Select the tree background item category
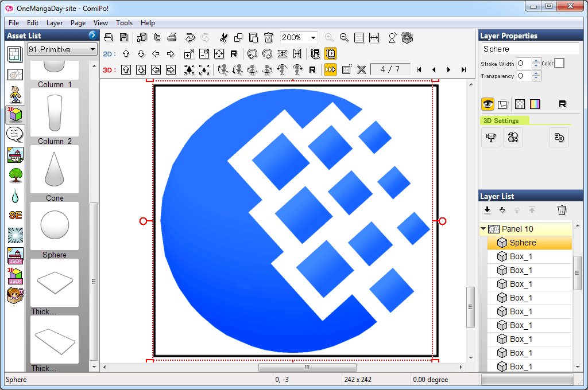The height and width of the screenshot is (390, 588). pos(15,175)
